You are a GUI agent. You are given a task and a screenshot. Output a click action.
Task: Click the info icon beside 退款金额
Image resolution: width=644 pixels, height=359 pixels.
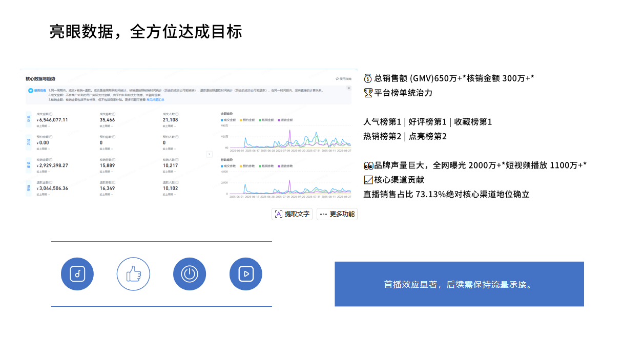51,182
